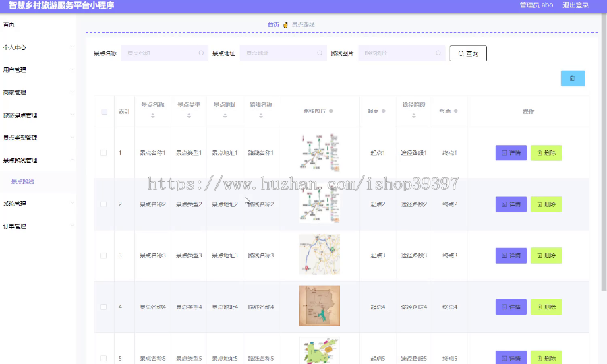
Task: Sort by 途径路段 column arrows
Action: tap(414, 116)
